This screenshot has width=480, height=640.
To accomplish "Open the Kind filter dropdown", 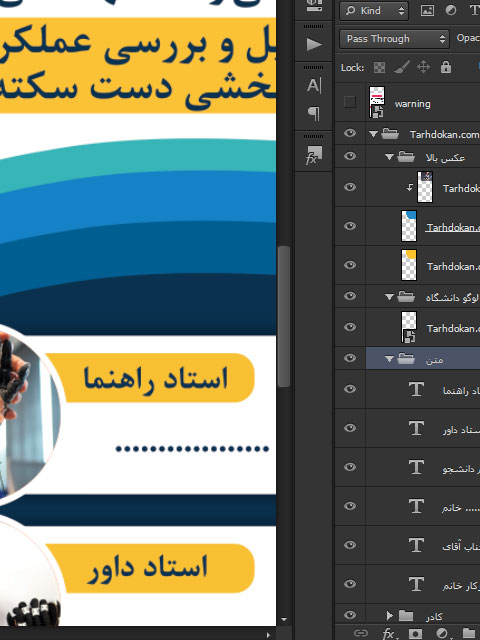I will pos(374,11).
